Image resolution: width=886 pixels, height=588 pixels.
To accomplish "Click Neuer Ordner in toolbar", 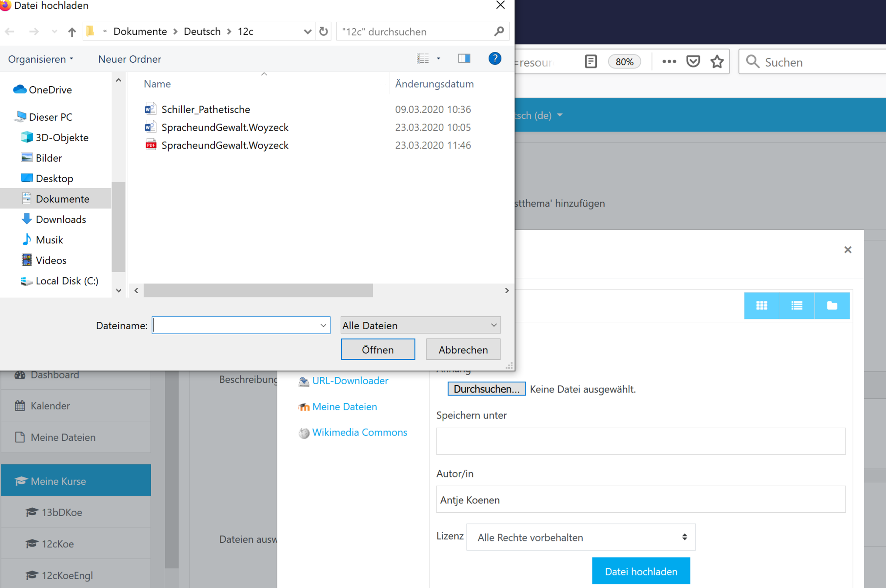I will 129,59.
